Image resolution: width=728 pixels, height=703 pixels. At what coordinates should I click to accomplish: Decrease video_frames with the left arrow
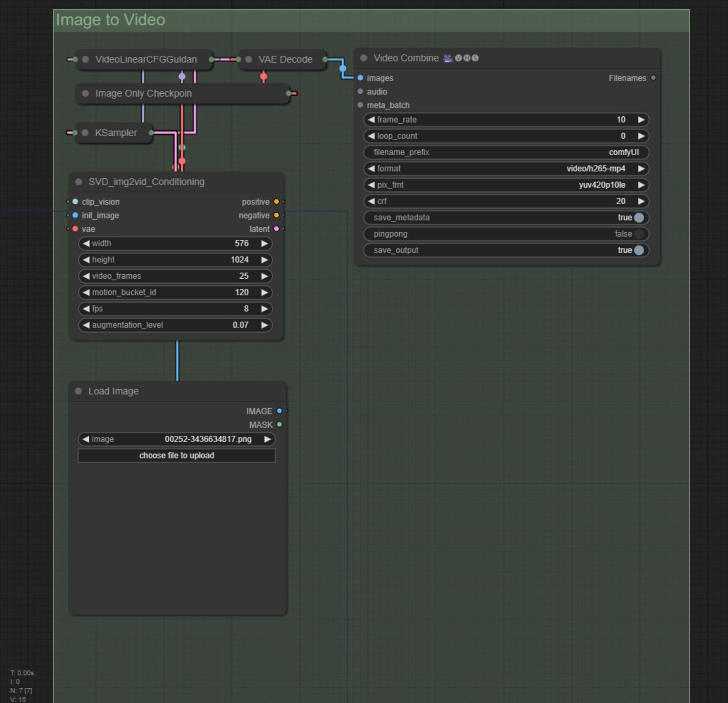pyautogui.click(x=86, y=276)
